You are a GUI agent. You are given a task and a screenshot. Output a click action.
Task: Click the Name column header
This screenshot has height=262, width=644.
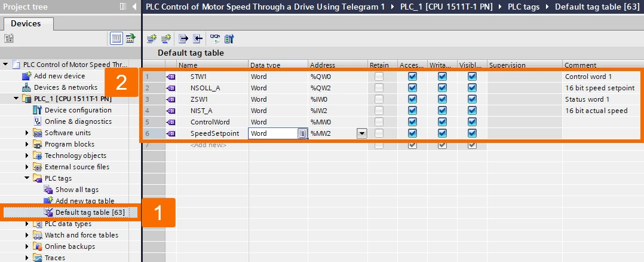pyautogui.click(x=212, y=65)
